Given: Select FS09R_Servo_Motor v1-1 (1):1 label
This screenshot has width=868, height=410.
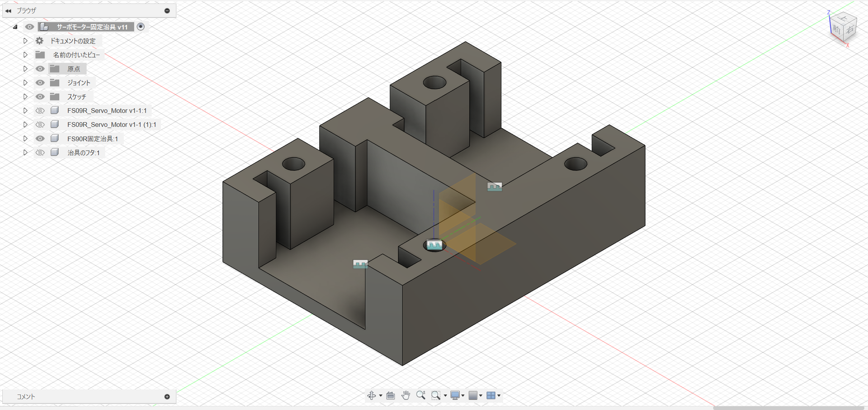Looking at the screenshot, I should (112, 124).
